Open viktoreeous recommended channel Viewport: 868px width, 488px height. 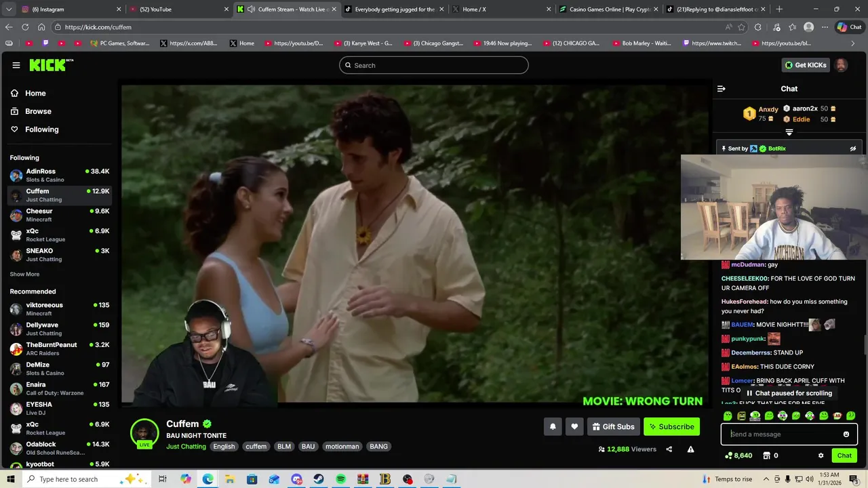(60, 309)
